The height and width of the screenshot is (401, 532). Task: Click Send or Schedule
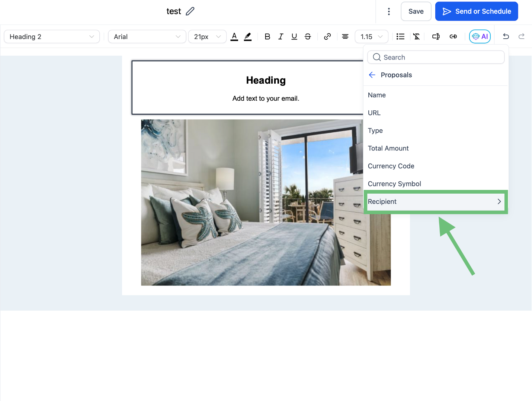477,12
